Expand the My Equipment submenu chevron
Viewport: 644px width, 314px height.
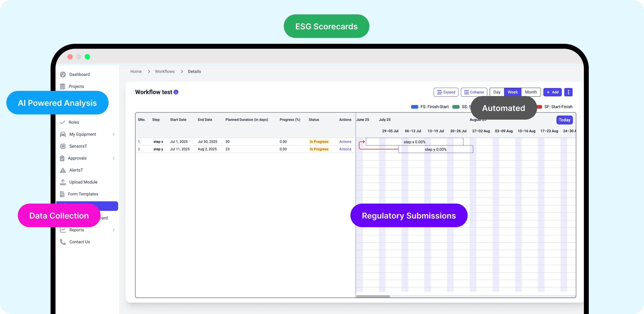point(113,134)
